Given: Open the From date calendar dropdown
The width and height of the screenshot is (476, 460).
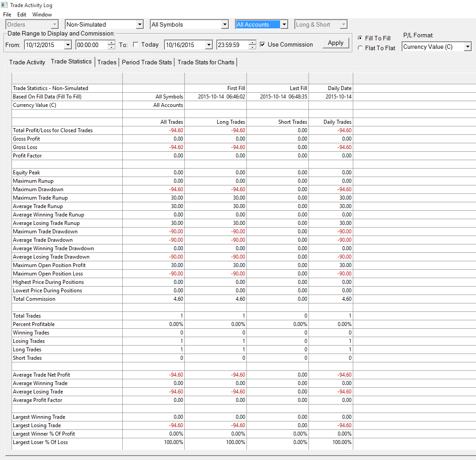Looking at the screenshot, I should (x=68, y=45).
